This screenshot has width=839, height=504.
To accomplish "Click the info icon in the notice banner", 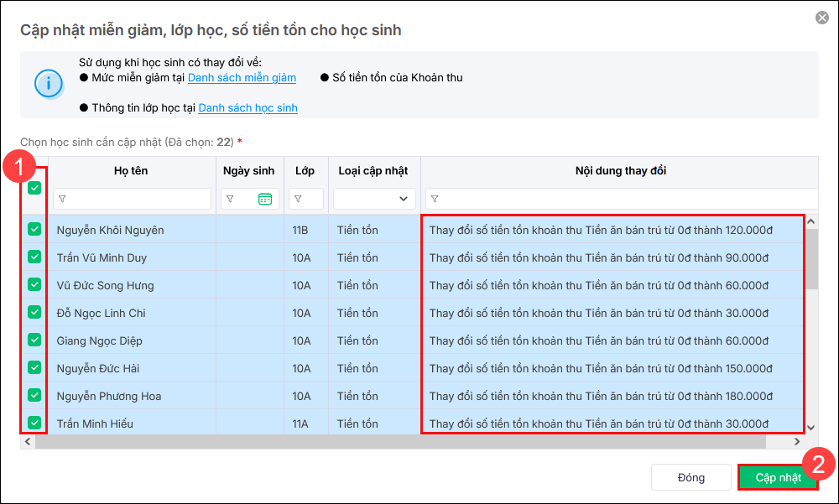I will coord(49,83).
